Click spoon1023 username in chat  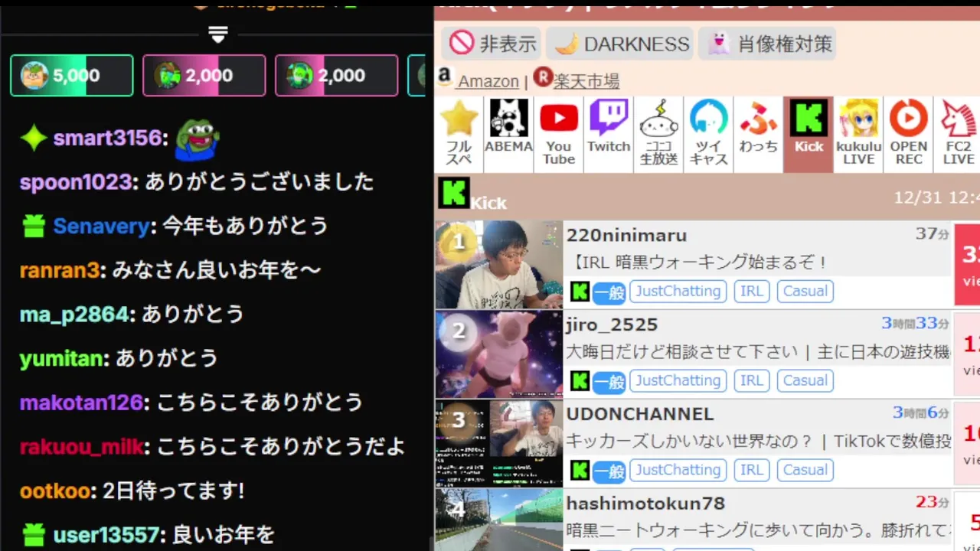(76, 182)
